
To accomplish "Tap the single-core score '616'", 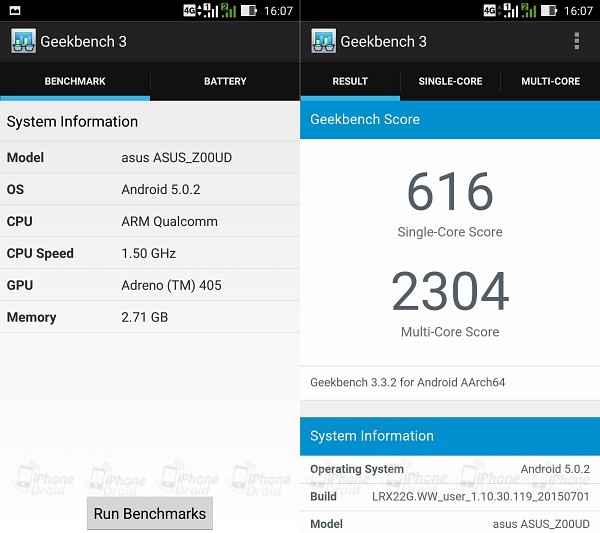I will click(450, 191).
